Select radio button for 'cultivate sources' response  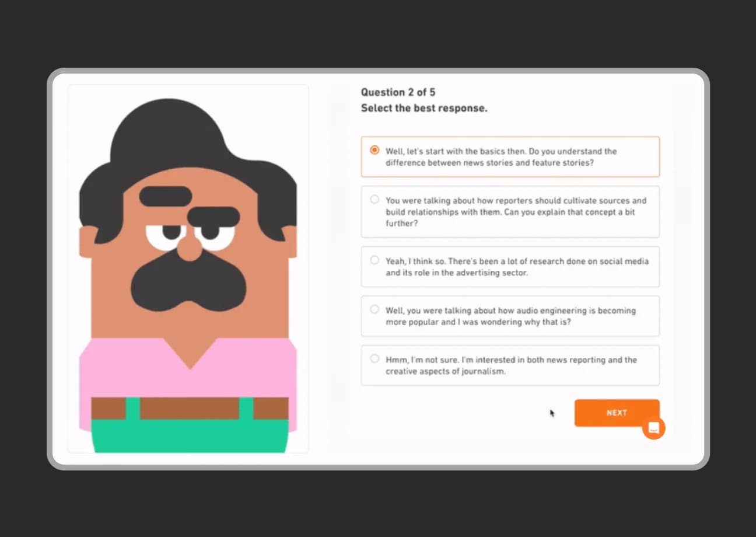coord(374,200)
